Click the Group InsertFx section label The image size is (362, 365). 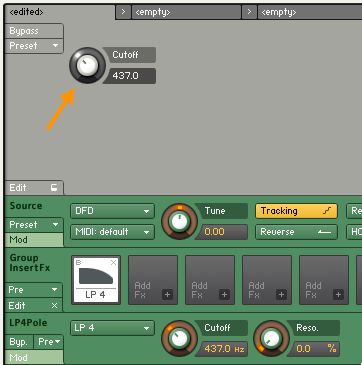(30, 263)
